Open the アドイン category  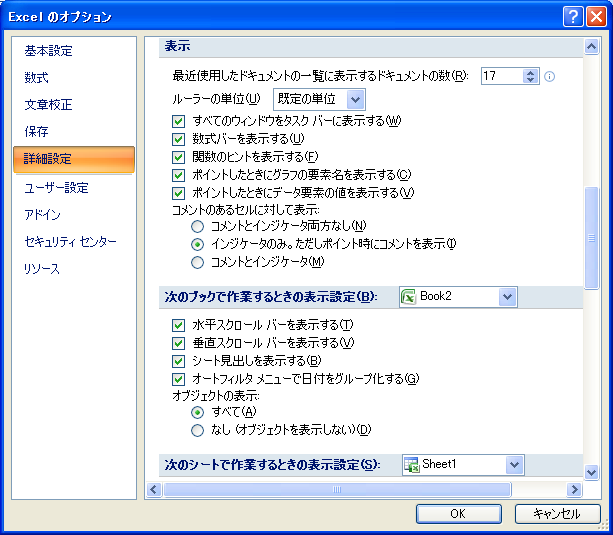(x=74, y=215)
